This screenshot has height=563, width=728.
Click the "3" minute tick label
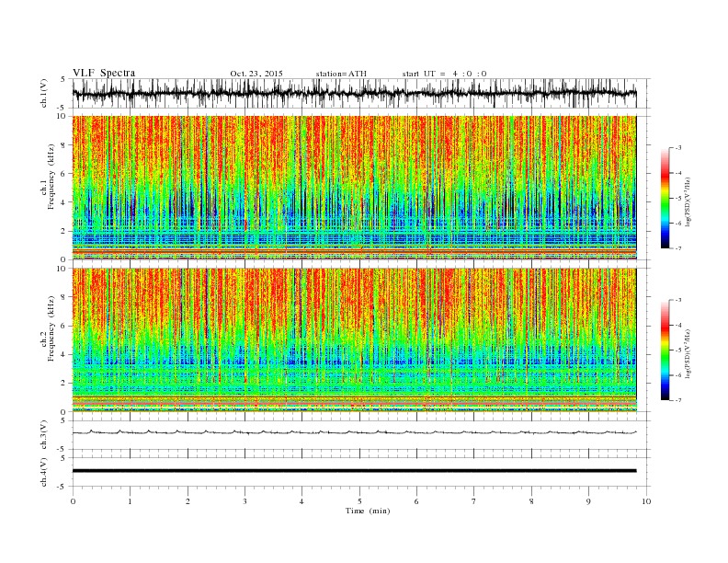pos(245,501)
